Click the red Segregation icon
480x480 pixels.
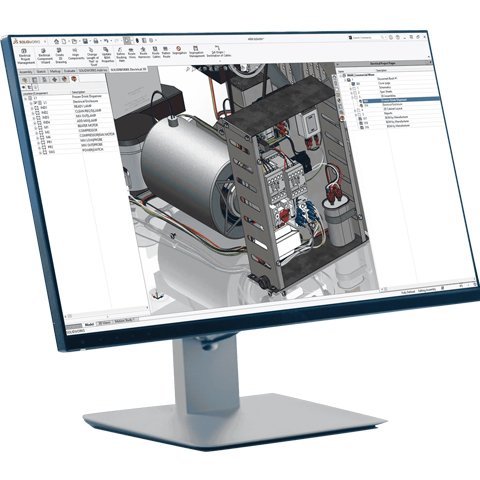click(179, 49)
